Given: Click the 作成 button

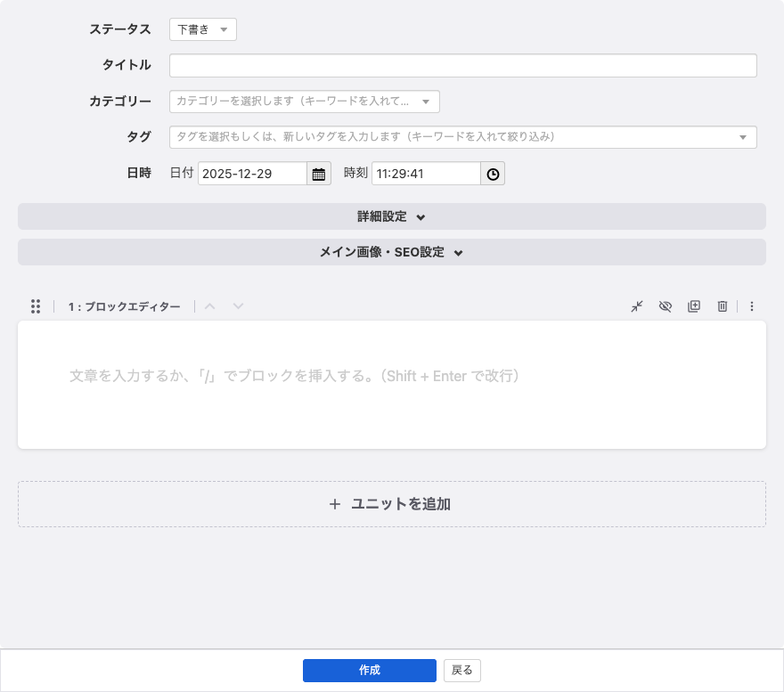Looking at the screenshot, I should [370, 670].
